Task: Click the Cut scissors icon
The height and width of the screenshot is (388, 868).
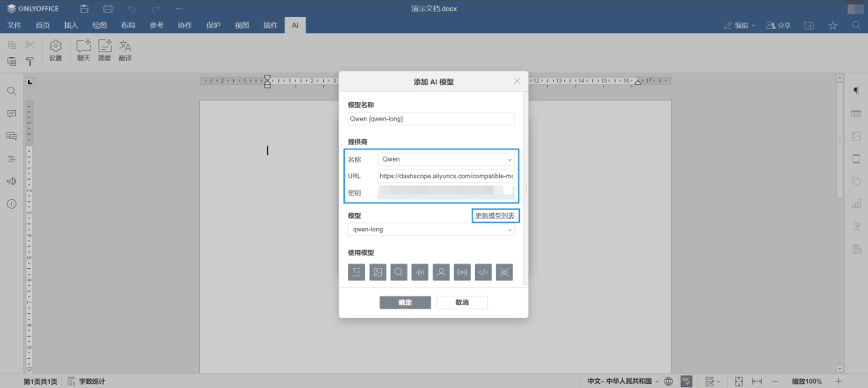Action: coord(30,45)
